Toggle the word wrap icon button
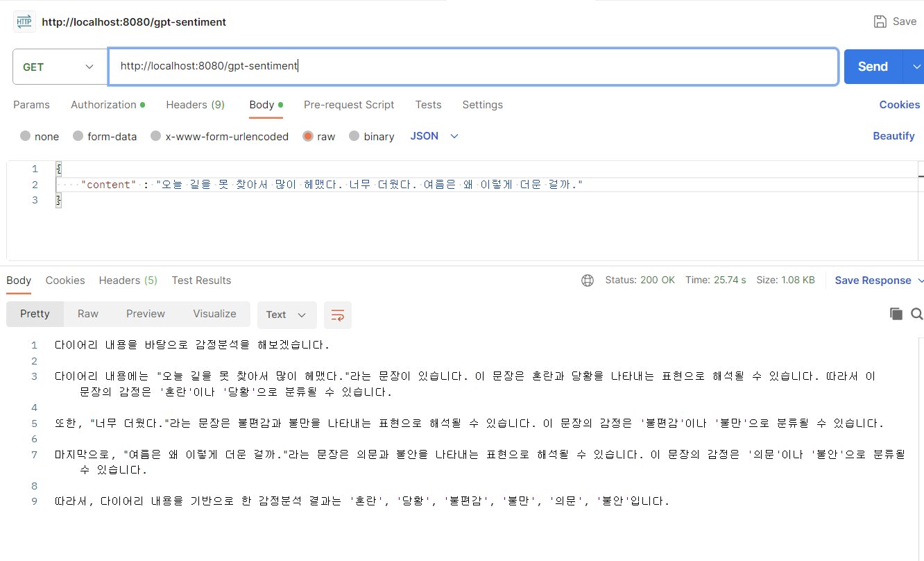The height and width of the screenshot is (561, 924). coord(338,315)
